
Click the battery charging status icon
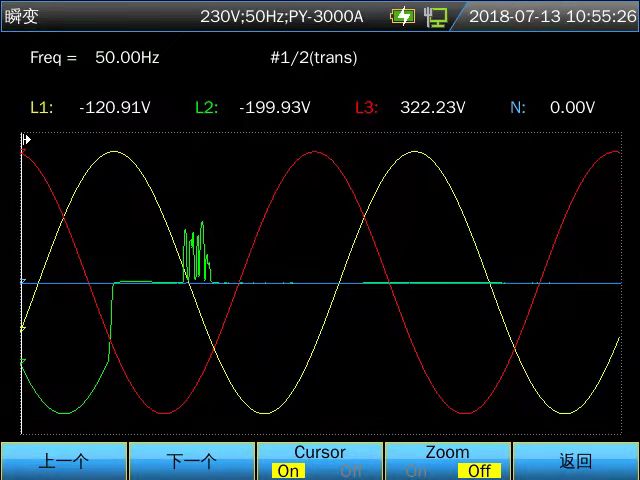tap(403, 16)
